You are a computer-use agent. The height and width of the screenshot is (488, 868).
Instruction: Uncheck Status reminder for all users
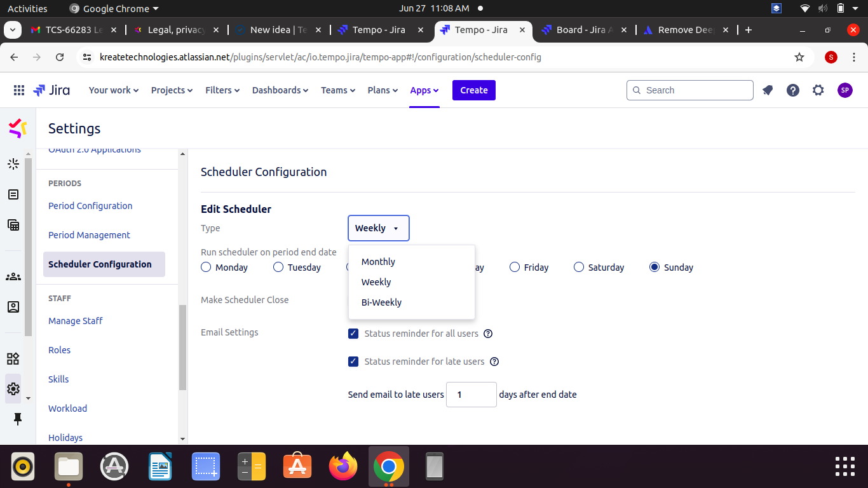click(353, 334)
